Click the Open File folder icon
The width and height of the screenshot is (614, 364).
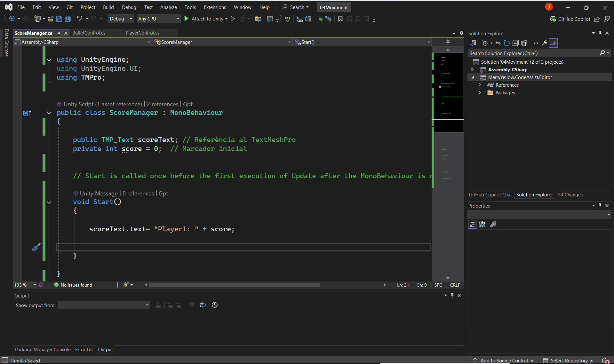(x=50, y=19)
